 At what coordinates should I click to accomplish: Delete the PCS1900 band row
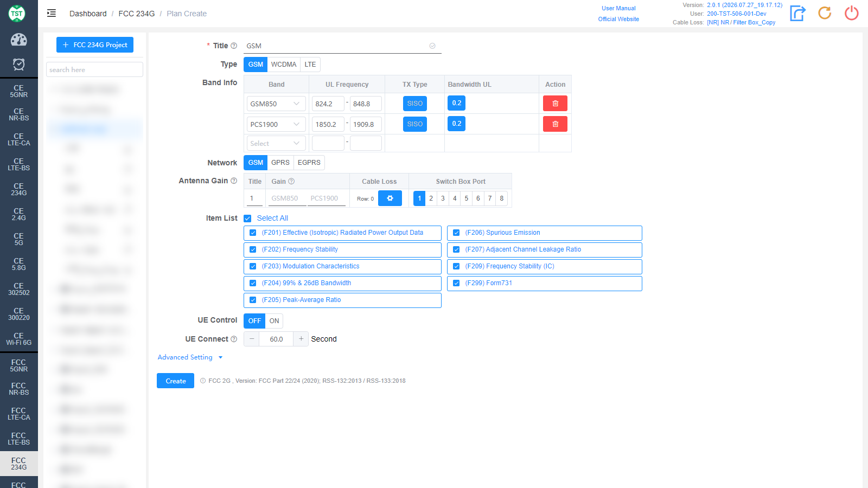[x=555, y=124]
